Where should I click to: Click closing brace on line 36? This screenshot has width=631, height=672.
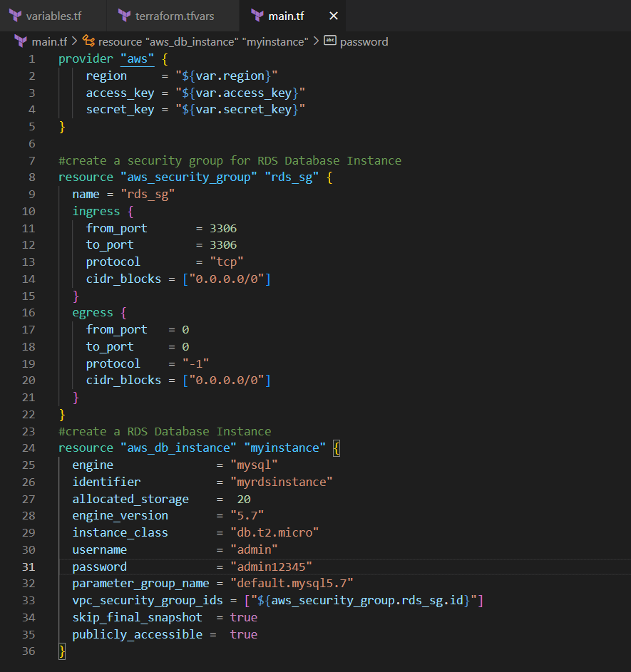(62, 651)
